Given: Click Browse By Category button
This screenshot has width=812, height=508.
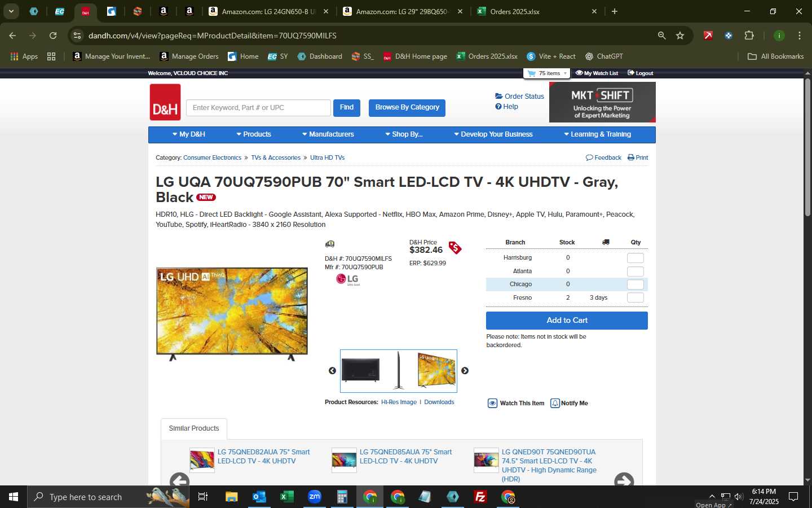Looking at the screenshot, I should click(x=407, y=108).
